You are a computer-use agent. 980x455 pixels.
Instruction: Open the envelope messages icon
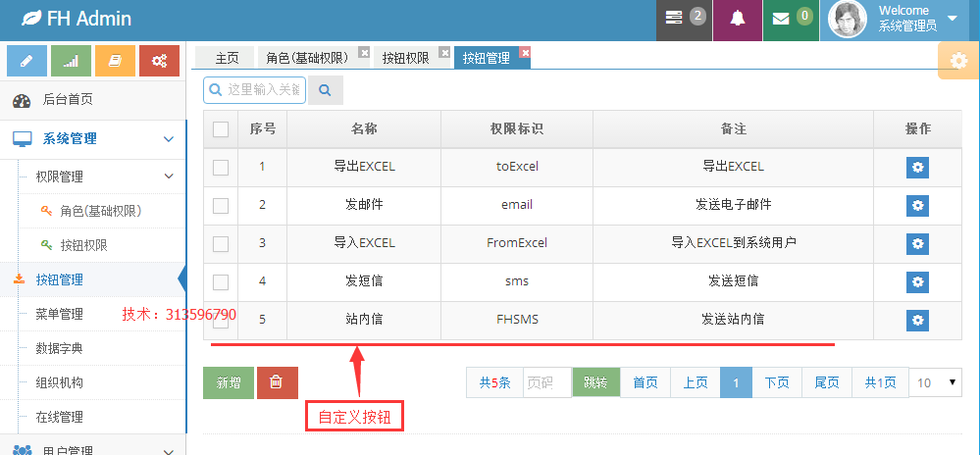point(781,19)
